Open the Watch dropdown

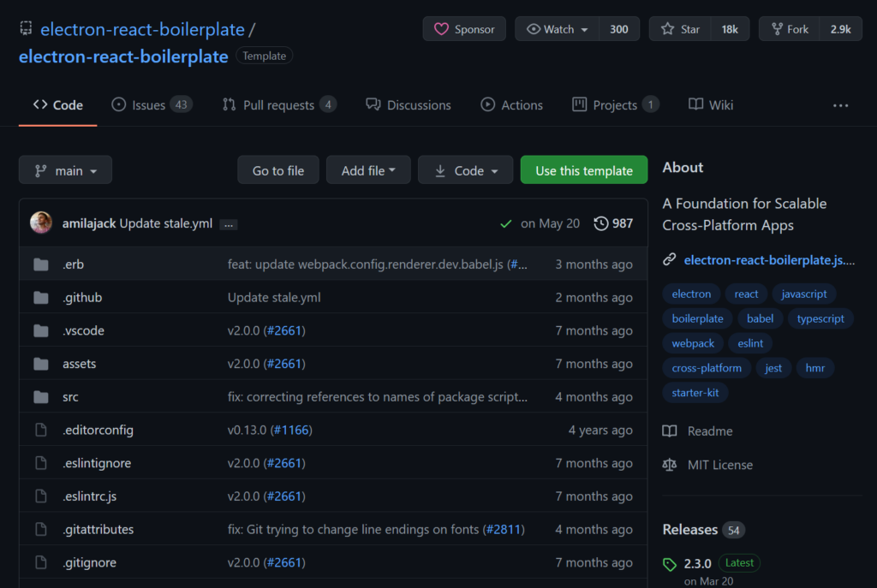557,29
